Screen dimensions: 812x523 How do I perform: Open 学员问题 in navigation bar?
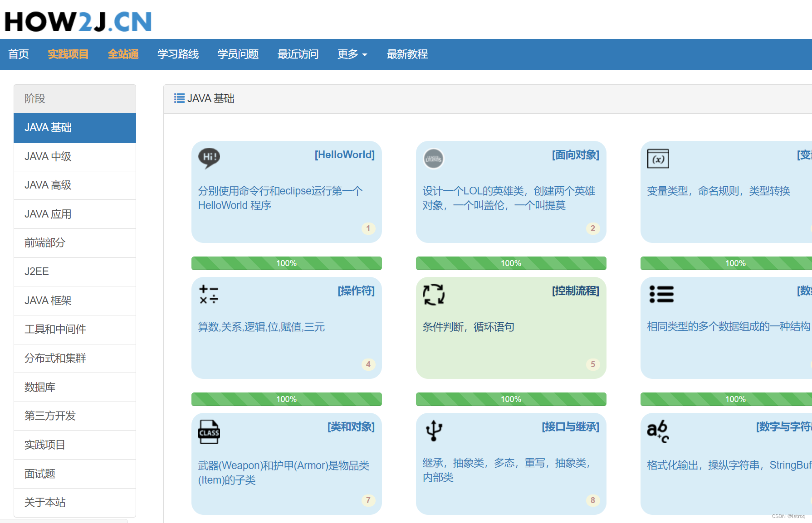click(x=238, y=54)
